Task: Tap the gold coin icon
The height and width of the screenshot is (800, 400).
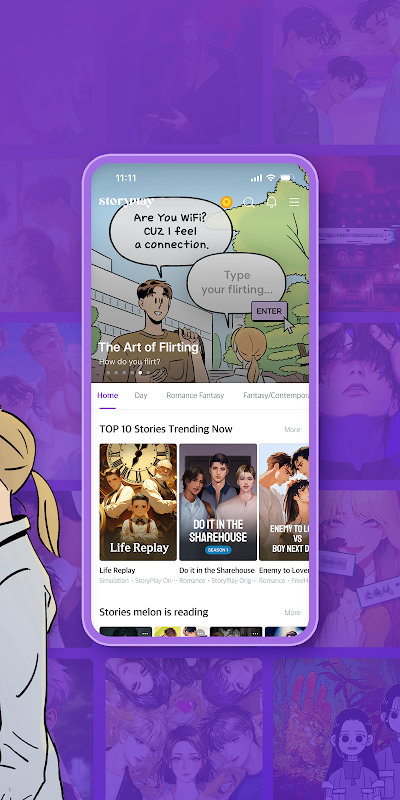Action: pyautogui.click(x=227, y=202)
